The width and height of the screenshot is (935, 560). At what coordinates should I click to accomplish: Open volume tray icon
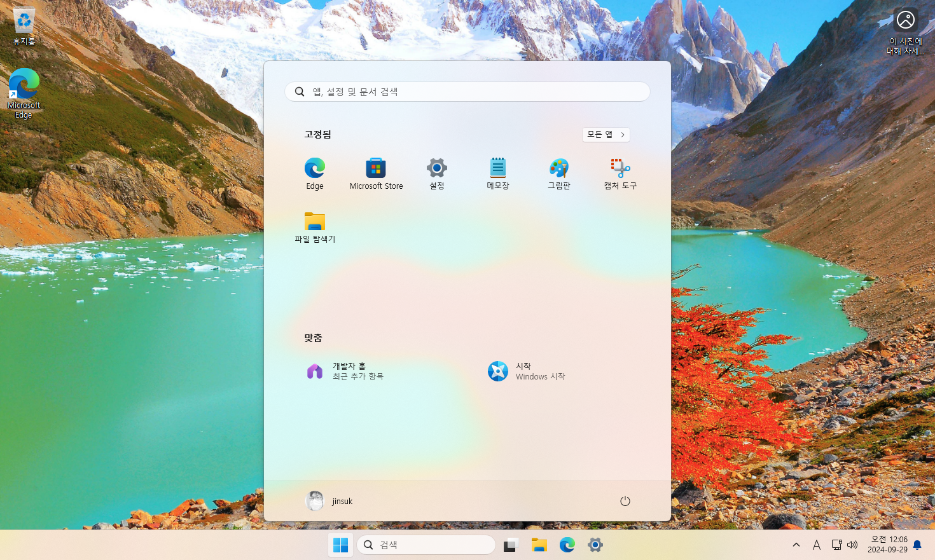[x=852, y=545]
